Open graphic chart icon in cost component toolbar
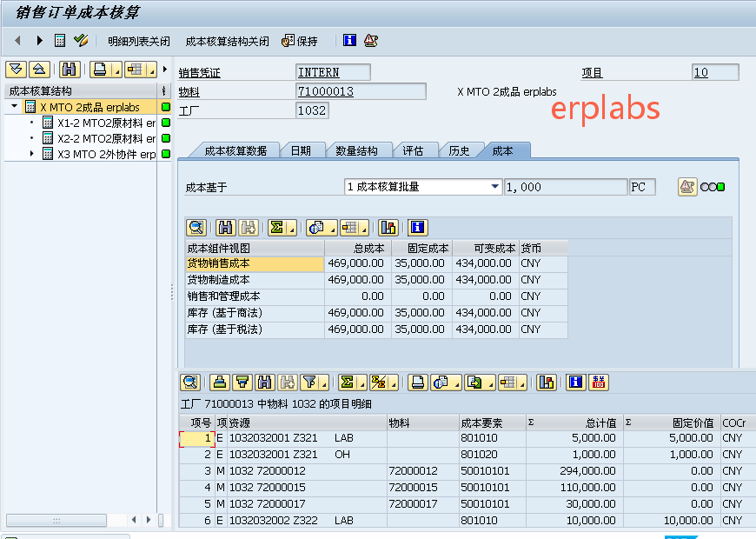 (x=388, y=227)
